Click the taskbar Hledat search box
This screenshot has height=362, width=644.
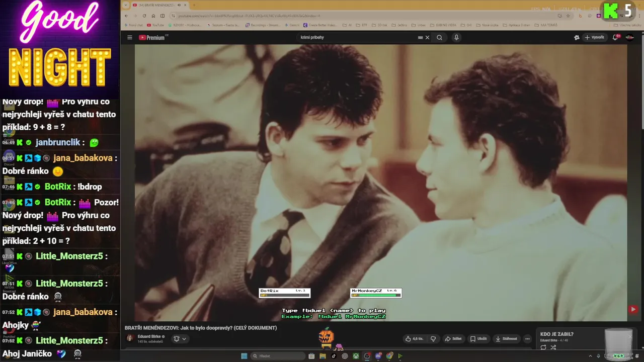(278, 356)
